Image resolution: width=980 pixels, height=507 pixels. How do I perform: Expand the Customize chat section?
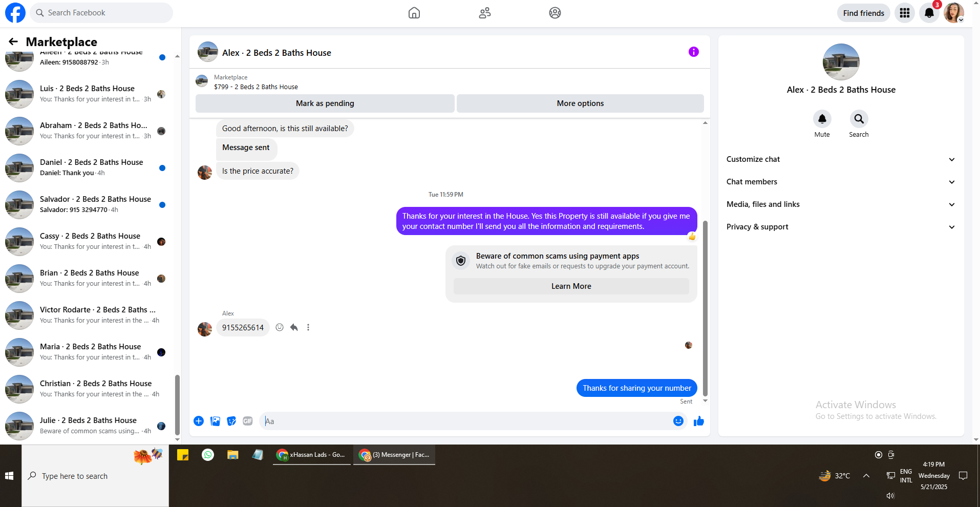point(841,159)
